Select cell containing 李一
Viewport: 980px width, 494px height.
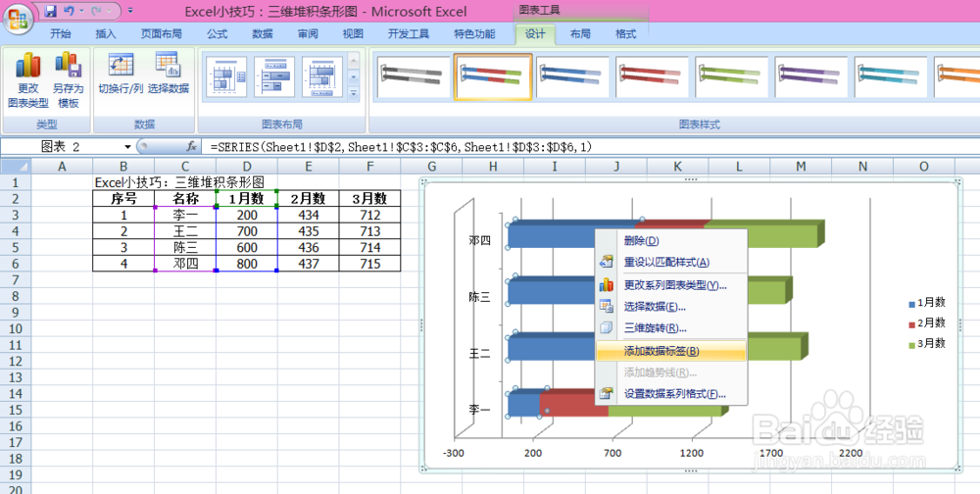(x=185, y=215)
